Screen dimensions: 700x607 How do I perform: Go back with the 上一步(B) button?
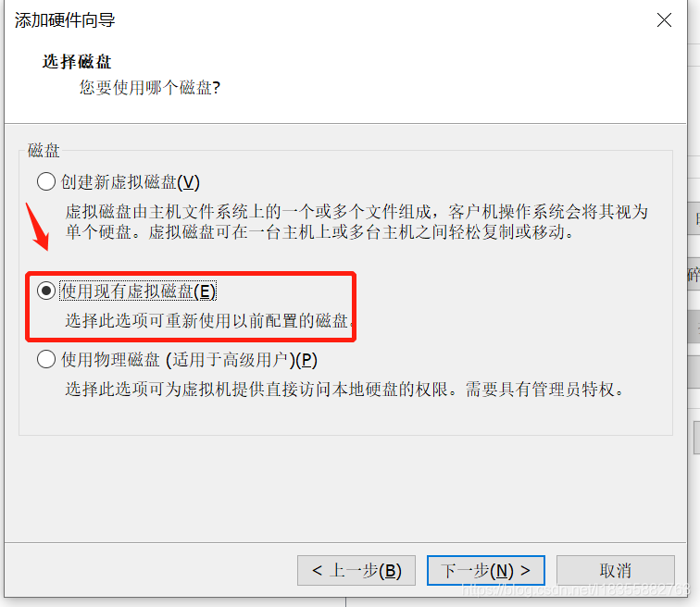pyautogui.click(x=356, y=570)
